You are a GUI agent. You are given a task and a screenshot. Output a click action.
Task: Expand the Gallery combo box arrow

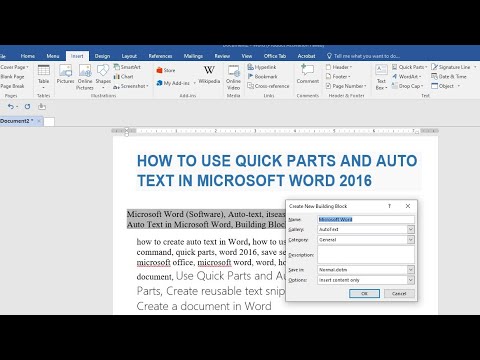[x=411, y=229]
